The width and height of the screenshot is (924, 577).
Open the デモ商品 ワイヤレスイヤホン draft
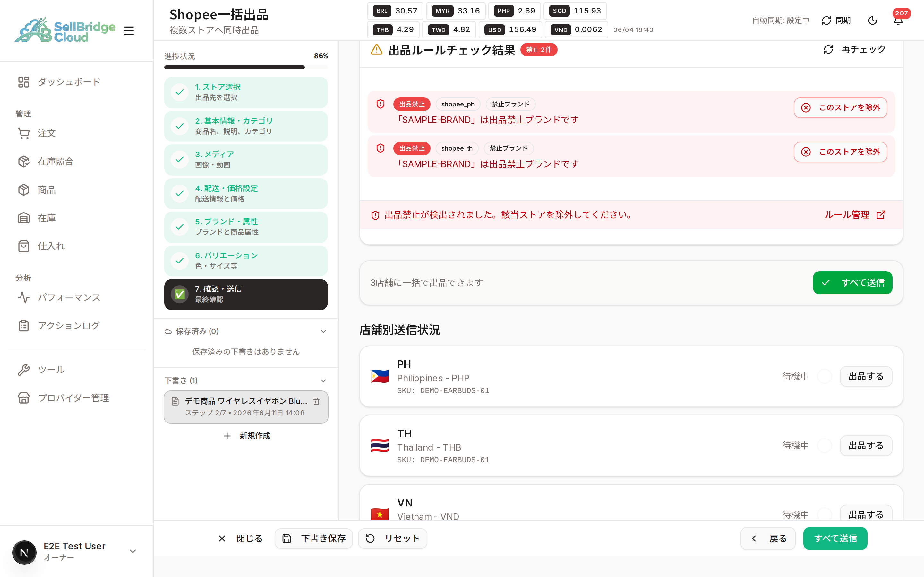246,407
